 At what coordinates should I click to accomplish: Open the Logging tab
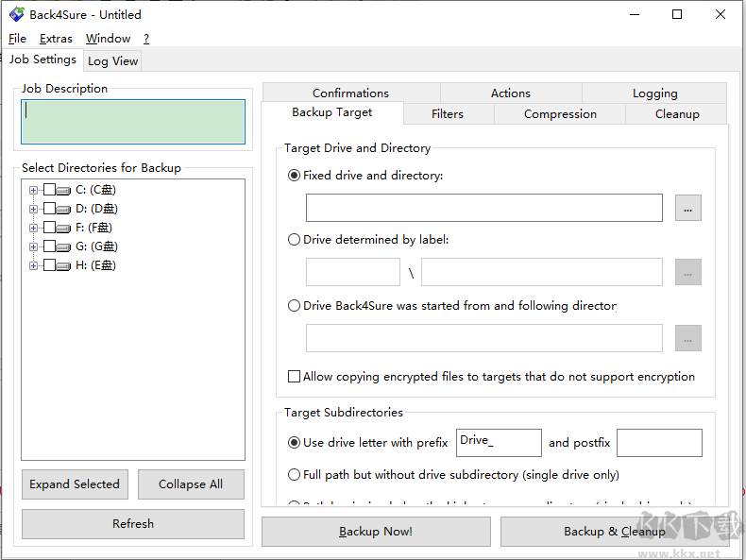click(x=654, y=93)
